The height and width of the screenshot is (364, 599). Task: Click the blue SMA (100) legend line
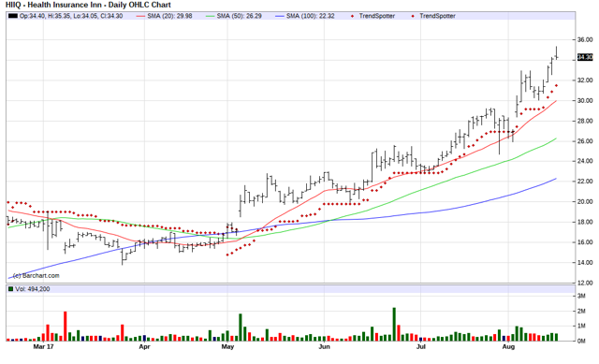coord(280,16)
